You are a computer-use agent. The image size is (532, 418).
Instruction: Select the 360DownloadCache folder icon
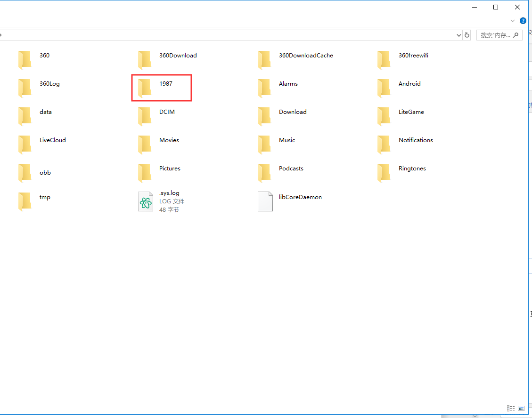pos(264,60)
